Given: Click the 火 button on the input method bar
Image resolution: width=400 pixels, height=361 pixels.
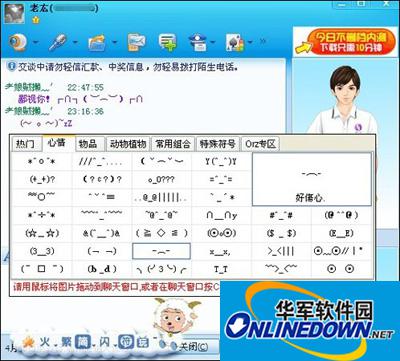Looking at the screenshot, I should pyautogui.click(x=44, y=341).
